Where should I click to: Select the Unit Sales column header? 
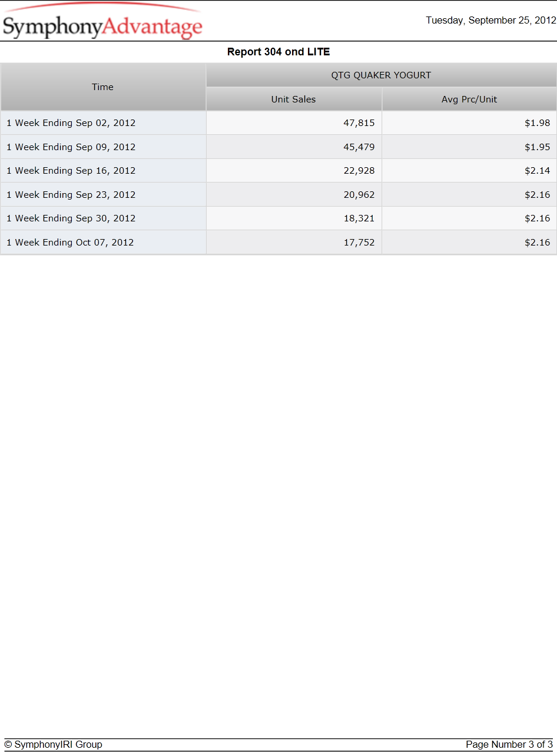[294, 100]
